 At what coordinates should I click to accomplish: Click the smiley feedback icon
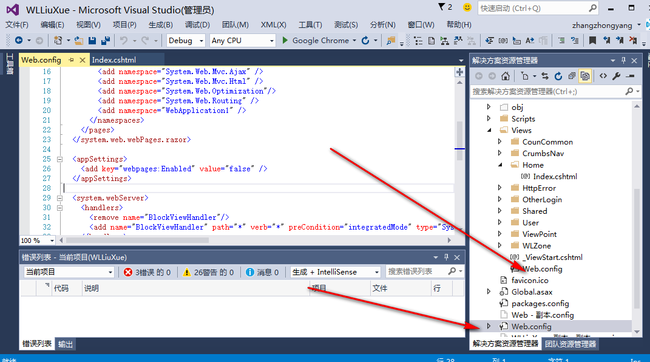(x=467, y=8)
